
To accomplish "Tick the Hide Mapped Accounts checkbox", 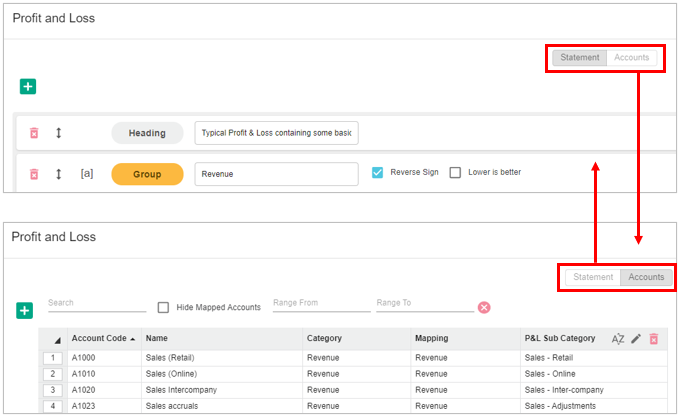I will tap(164, 307).
